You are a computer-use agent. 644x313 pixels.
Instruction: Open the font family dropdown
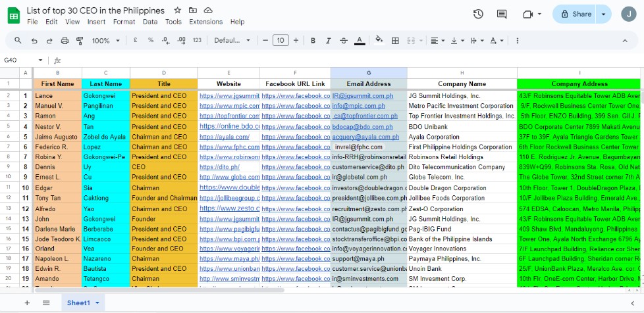(x=232, y=40)
